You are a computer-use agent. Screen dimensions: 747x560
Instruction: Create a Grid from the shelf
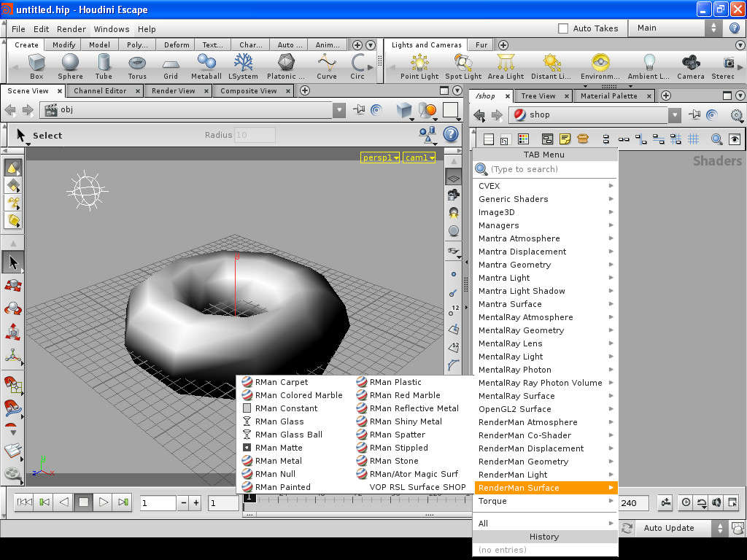(x=171, y=66)
